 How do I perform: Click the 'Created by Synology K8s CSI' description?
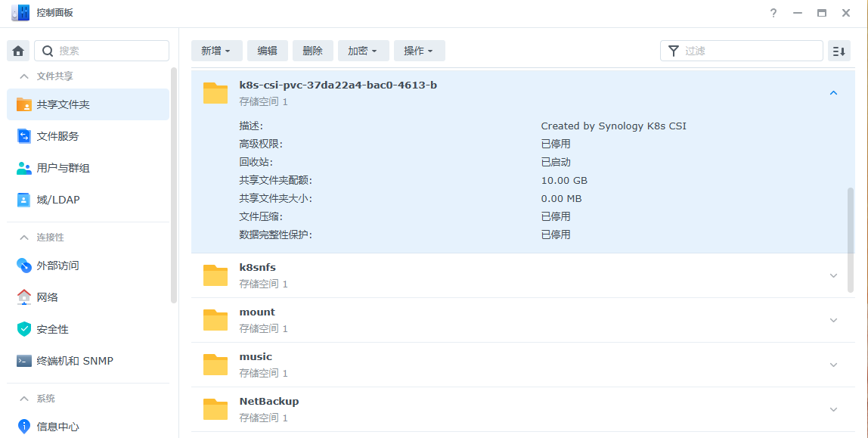point(613,126)
